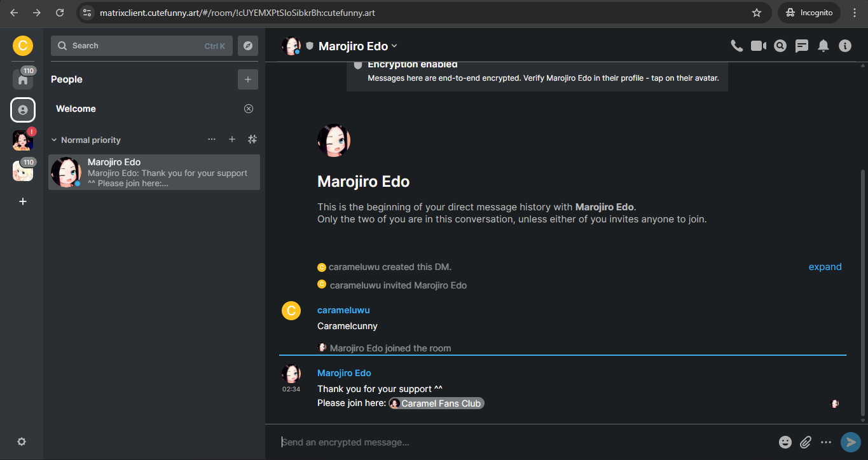Image resolution: width=868 pixels, height=460 pixels.
Task: Start a voice call with Marojiro Edo
Action: coord(737,46)
